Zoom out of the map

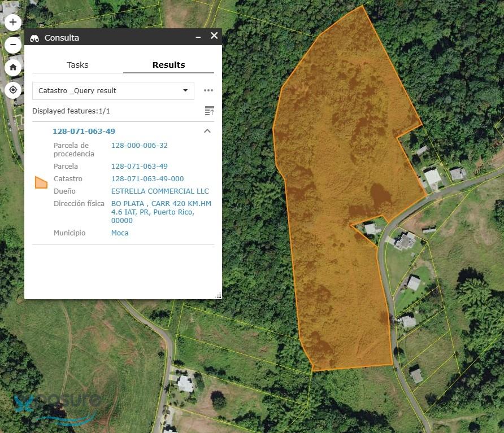pyautogui.click(x=13, y=45)
